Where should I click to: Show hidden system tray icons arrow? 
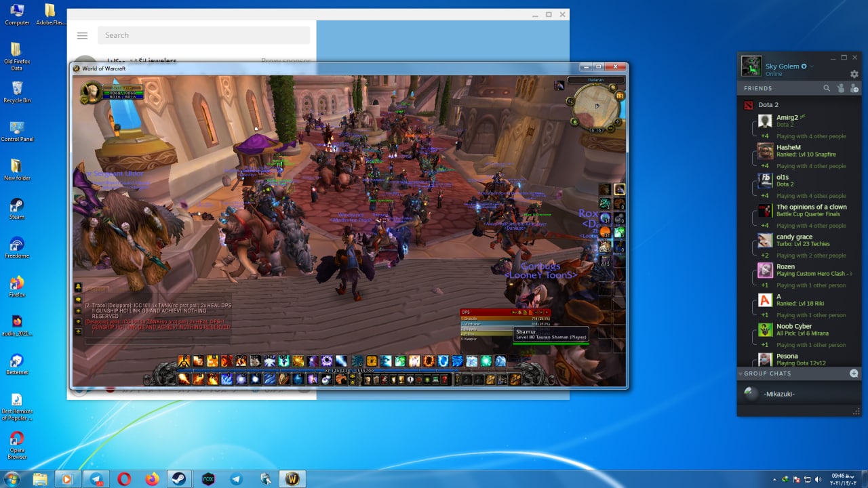[x=776, y=479]
